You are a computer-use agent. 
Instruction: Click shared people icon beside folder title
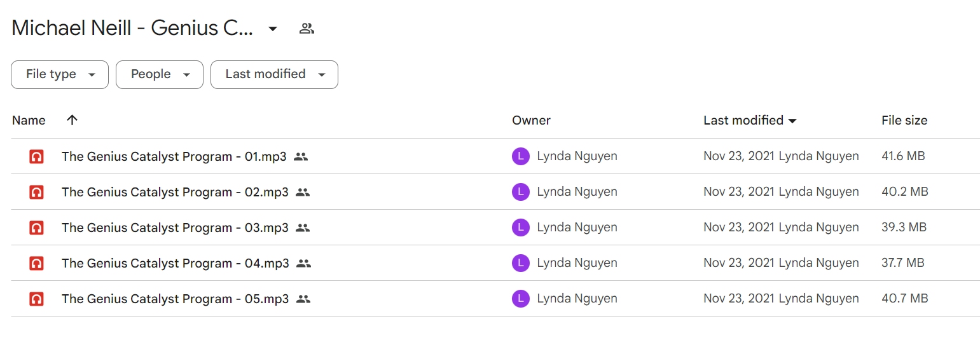coord(307,28)
